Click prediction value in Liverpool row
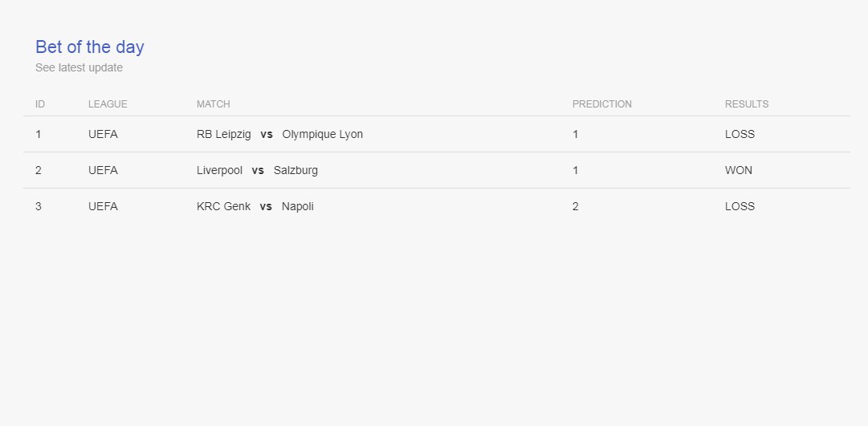This screenshot has height=426, width=868. [x=576, y=170]
